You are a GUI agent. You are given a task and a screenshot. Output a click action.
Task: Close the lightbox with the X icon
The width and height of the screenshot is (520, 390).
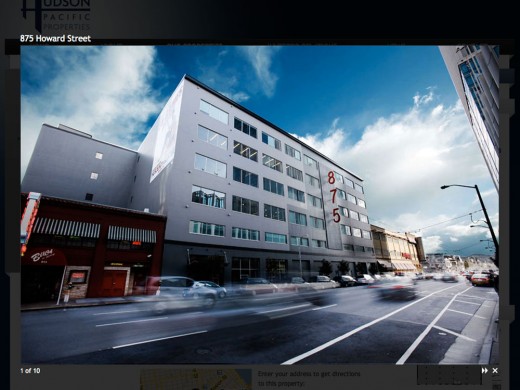click(x=495, y=370)
